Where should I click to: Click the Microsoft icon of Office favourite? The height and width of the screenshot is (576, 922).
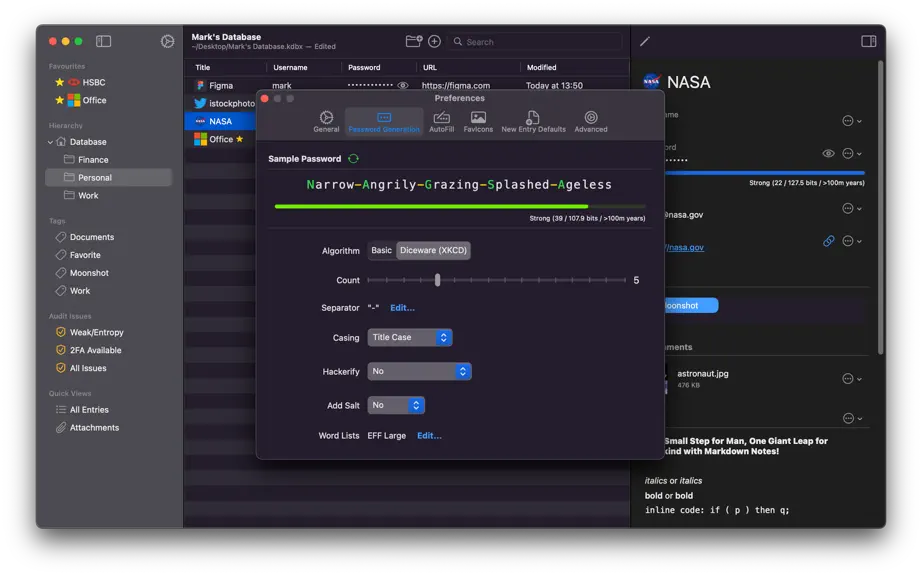(74, 101)
